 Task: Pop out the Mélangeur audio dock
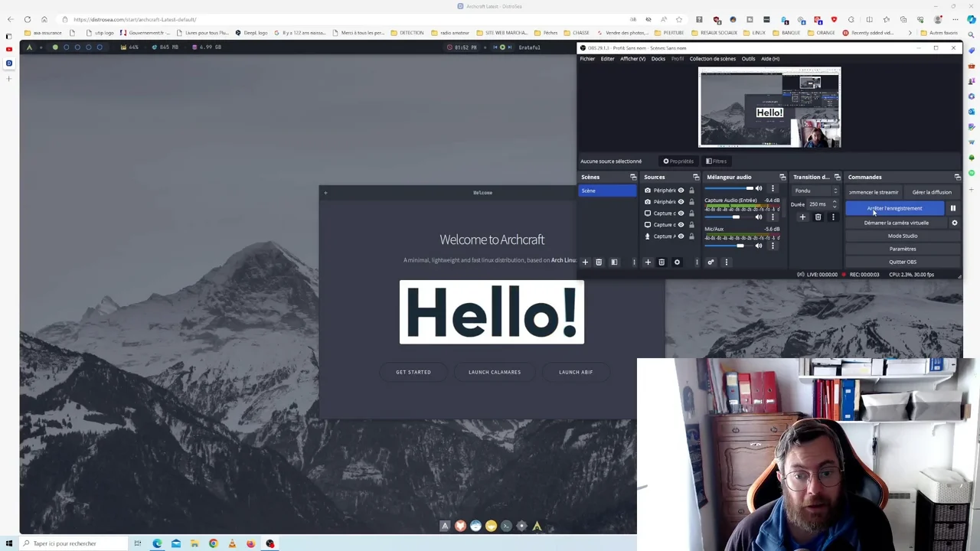coord(782,177)
